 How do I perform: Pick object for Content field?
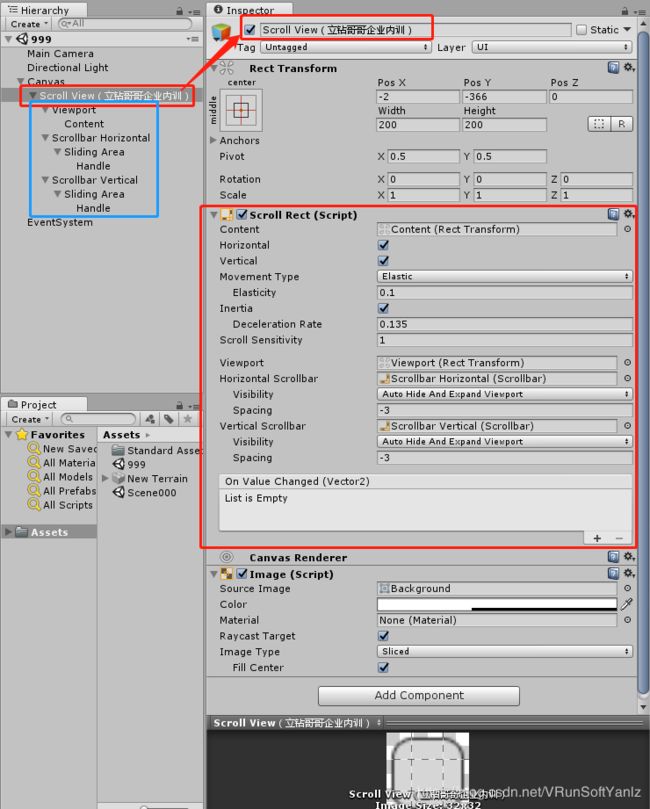(x=627, y=229)
